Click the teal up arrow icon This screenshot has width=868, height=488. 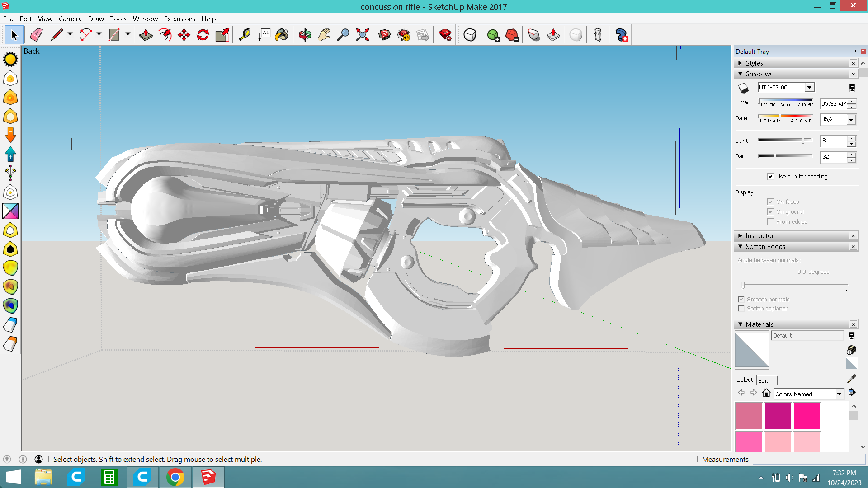pos(10,154)
